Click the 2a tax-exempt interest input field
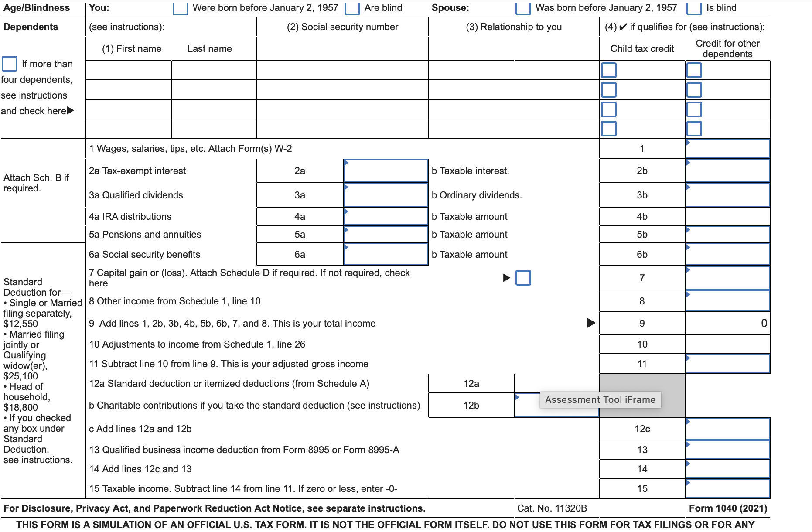This screenshot has width=812, height=532. click(386, 171)
